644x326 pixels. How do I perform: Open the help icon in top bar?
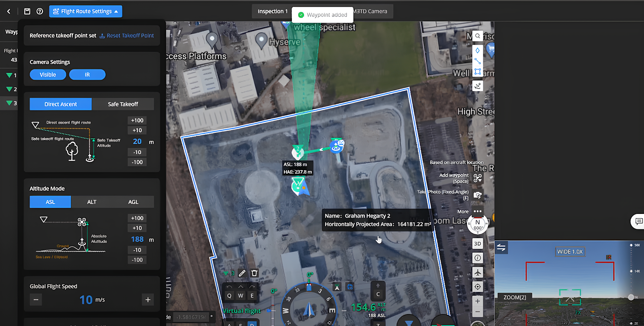[x=40, y=11]
